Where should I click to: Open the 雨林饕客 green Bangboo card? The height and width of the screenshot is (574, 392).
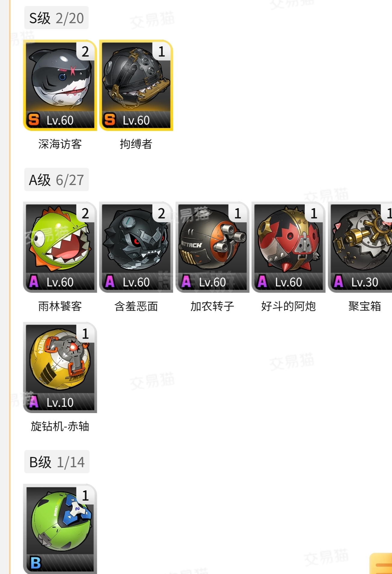pos(60,247)
